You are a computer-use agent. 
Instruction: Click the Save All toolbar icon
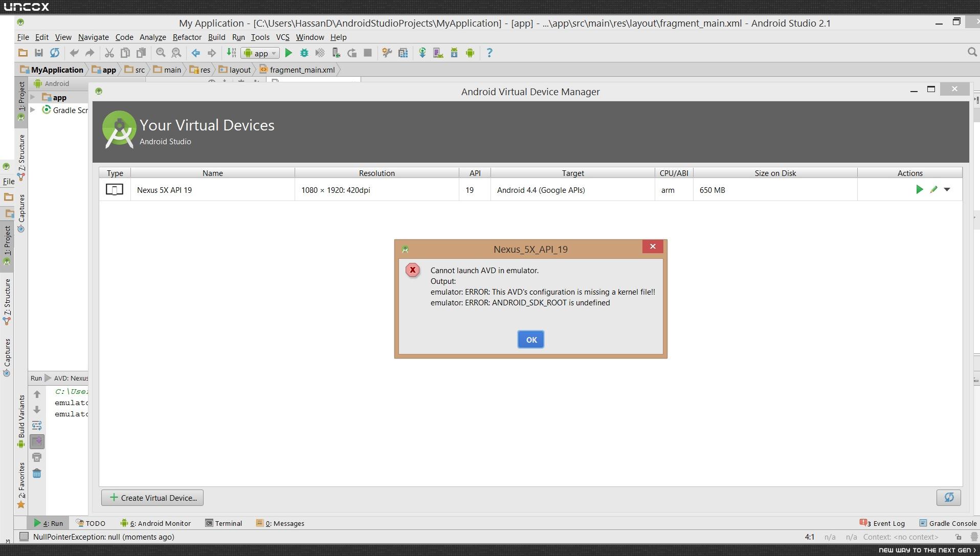pos(38,53)
